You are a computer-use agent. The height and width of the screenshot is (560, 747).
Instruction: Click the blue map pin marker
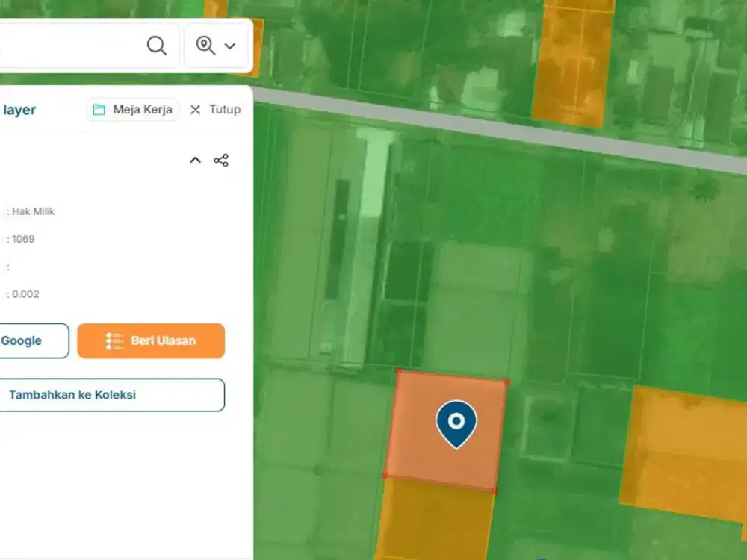click(456, 423)
